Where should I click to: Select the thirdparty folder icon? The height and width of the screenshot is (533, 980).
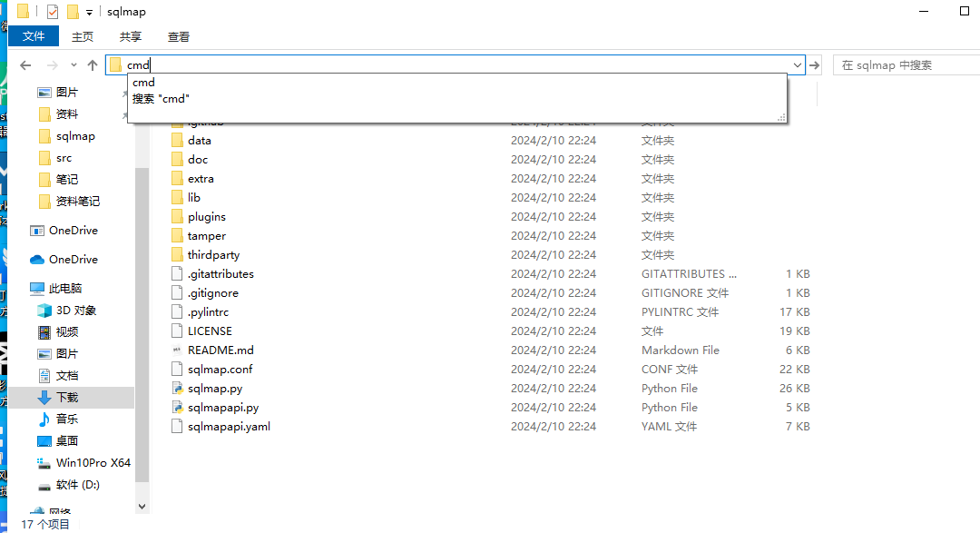coord(178,255)
